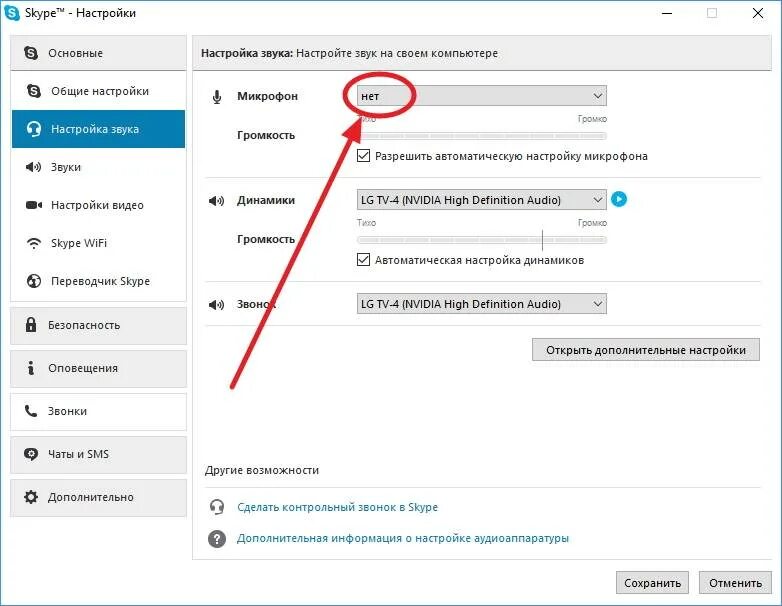Adjust the microphone Громкость slider
The width and height of the screenshot is (782, 606).
tap(482, 136)
